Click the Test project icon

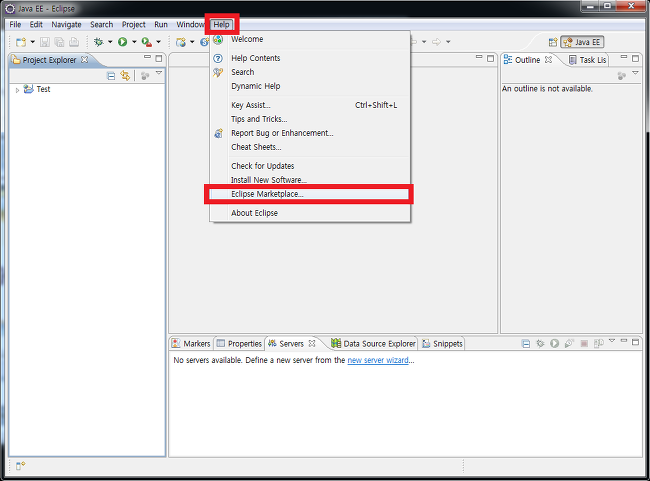click(28, 89)
